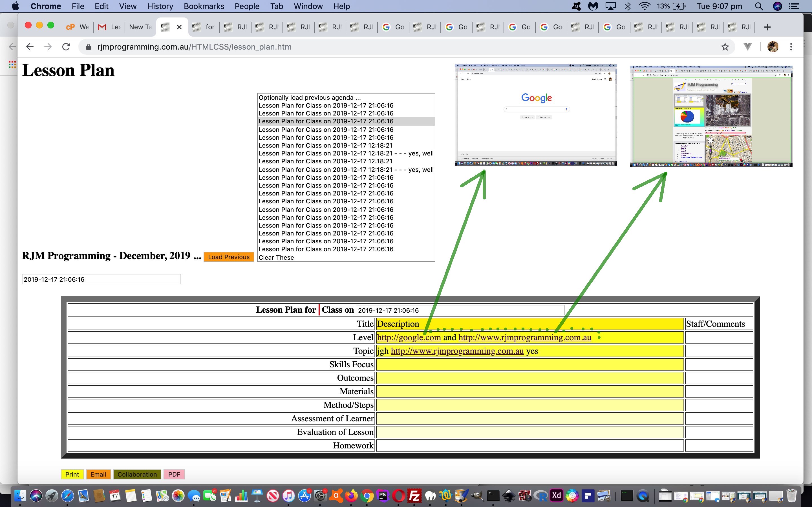The height and width of the screenshot is (507, 812).
Task: Click Load Previous button
Action: (228, 256)
